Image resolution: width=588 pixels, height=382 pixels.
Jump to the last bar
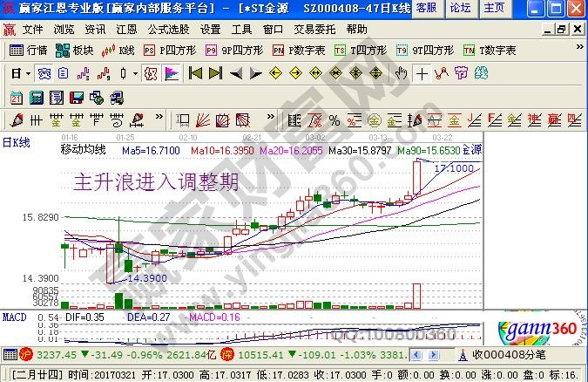click(x=216, y=73)
